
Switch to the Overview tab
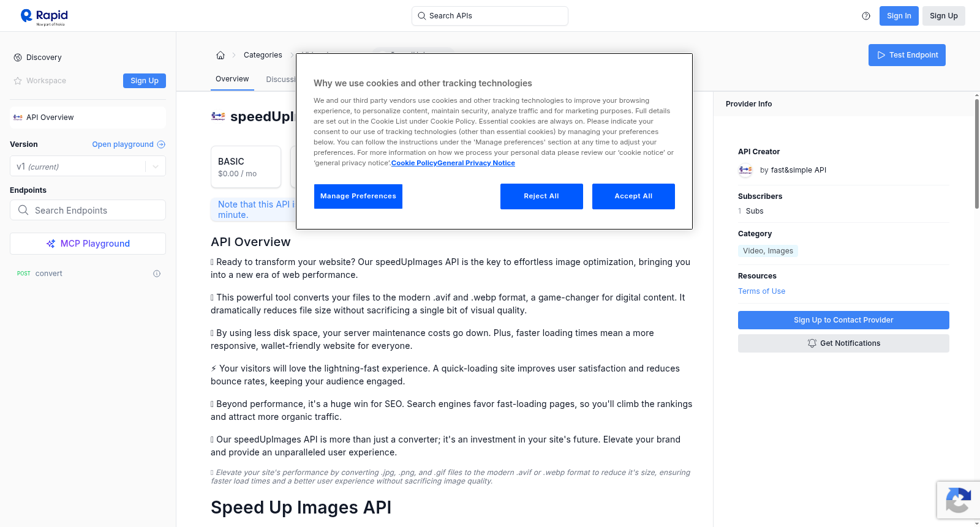232,79
